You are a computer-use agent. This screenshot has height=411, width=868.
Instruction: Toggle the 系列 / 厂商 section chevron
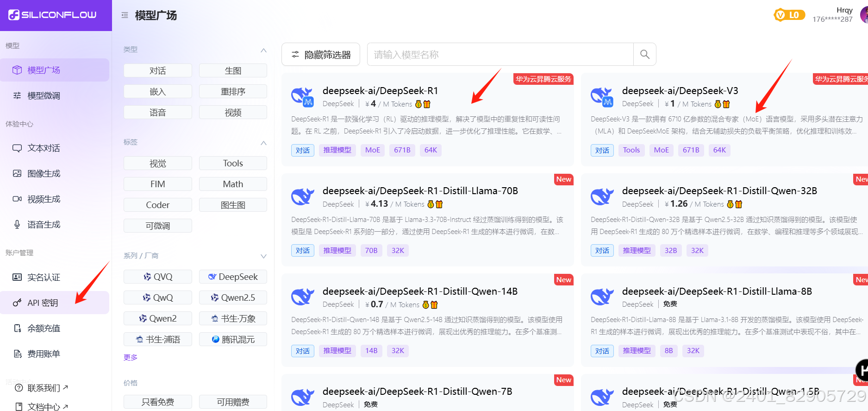pos(263,256)
